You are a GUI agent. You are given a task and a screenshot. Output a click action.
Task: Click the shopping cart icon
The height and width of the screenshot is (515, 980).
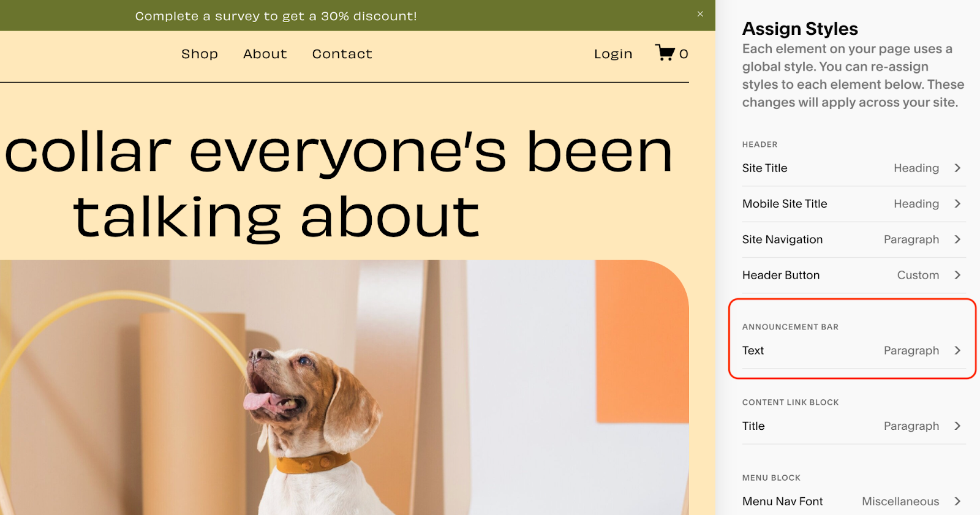[x=665, y=53]
